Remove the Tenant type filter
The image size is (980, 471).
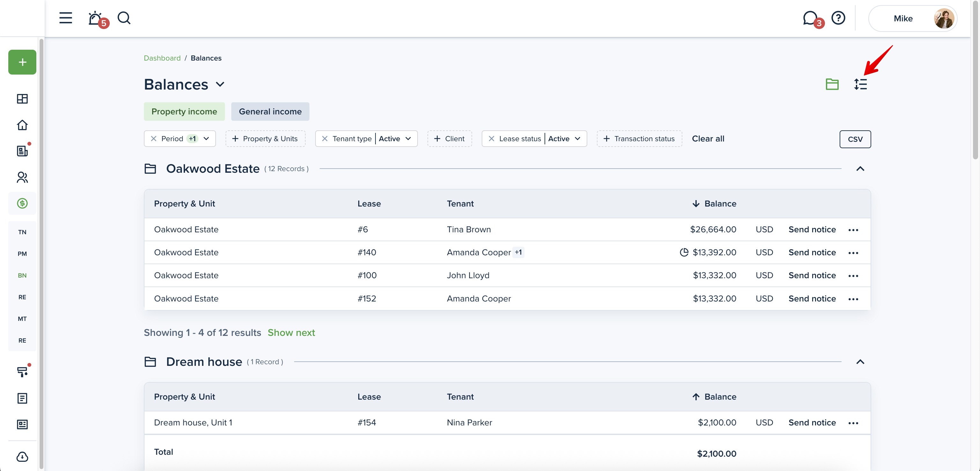pyautogui.click(x=324, y=139)
